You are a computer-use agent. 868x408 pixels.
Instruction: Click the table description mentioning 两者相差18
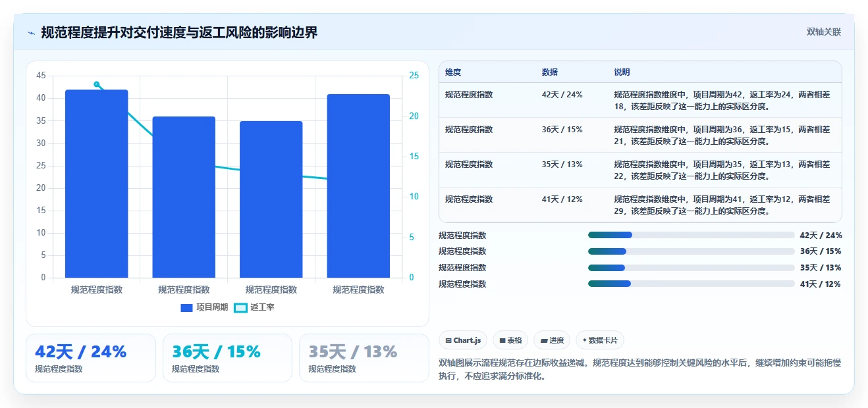(x=722, y=100)
